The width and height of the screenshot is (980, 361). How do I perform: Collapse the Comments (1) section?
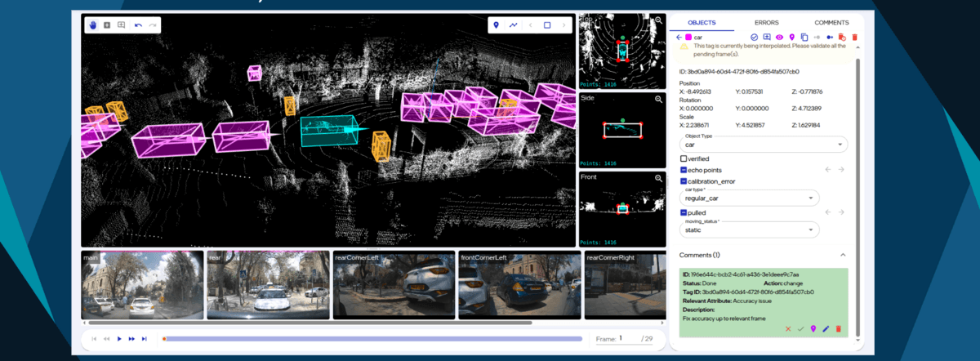click(x=843, y=255)
